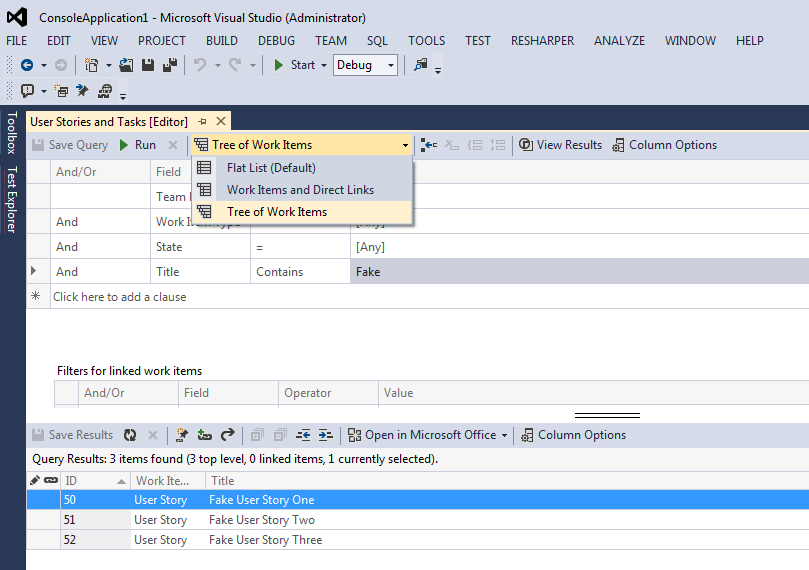Click the ungroup clauses icon
Screen dimensions: 809x570
point(498,145)
